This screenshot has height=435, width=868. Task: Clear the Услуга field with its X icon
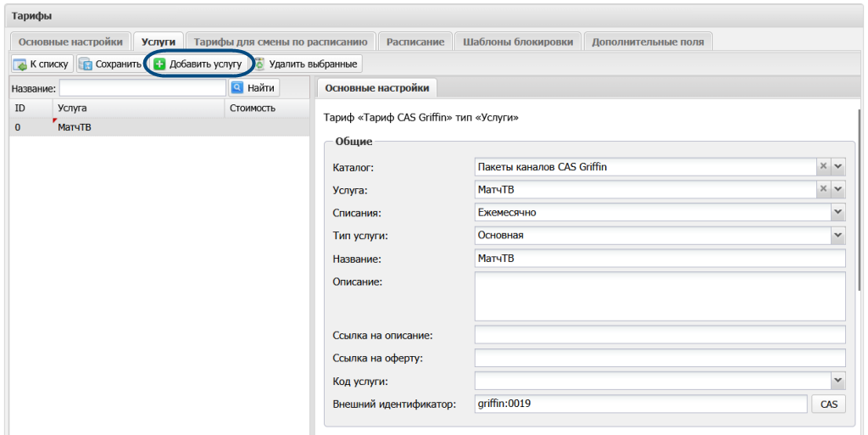[x=823, y=189]
